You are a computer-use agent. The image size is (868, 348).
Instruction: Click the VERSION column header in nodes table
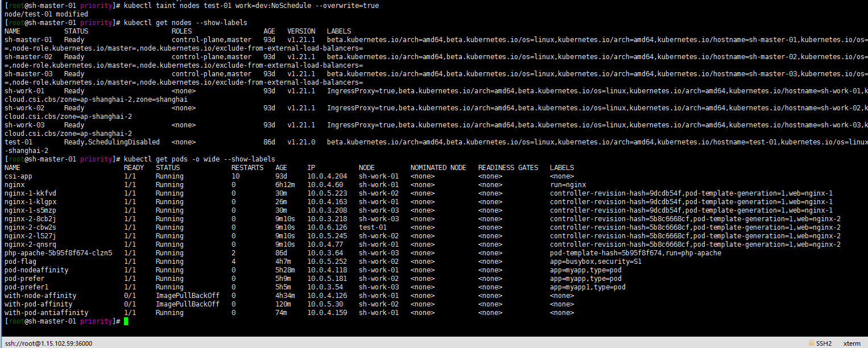coord(301,31)
